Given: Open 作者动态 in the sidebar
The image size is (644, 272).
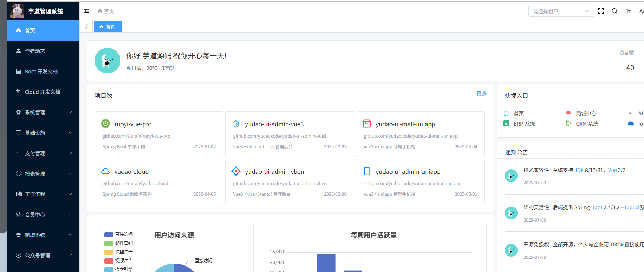Looking at the screenshot, I should pos(43,51).
